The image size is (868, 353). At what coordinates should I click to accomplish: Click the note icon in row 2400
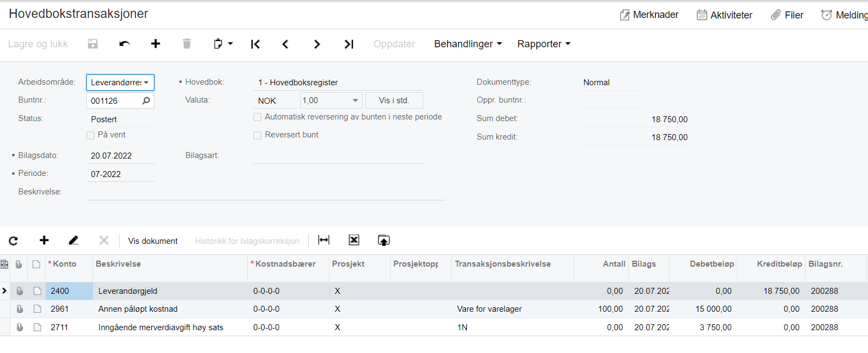[37, 291]
